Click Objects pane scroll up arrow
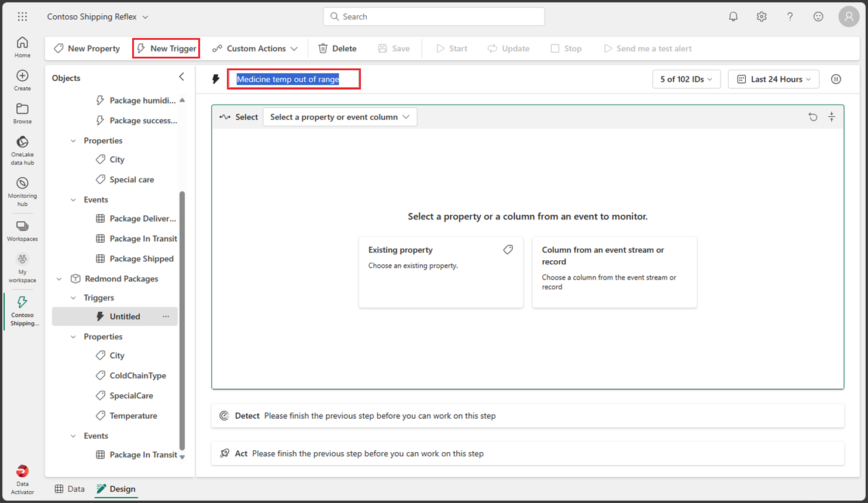 point(182,101)
